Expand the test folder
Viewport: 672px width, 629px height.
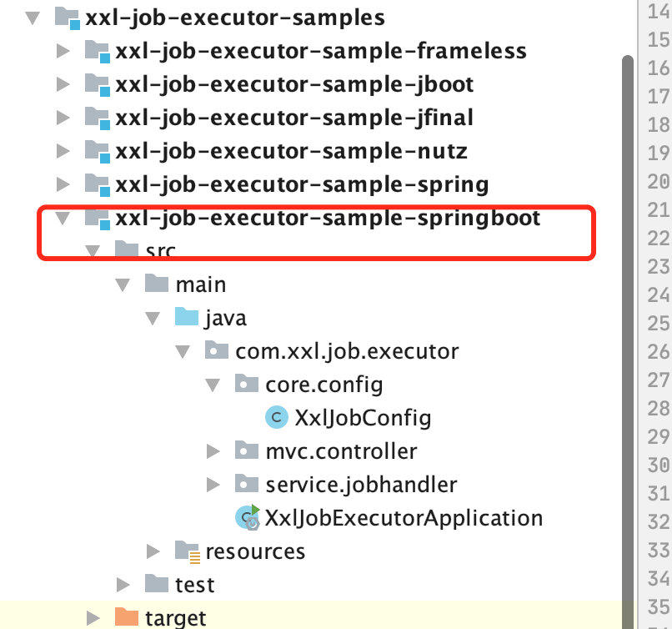point(123,585)
